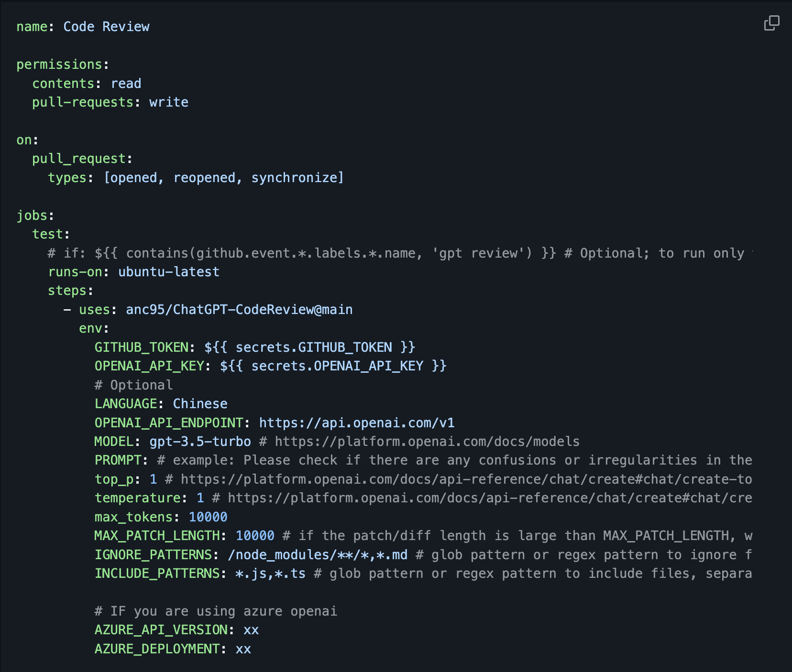This screenshot has width=792, height=672.
Task: Click the 'env:' key
Action: click(94, 328)
